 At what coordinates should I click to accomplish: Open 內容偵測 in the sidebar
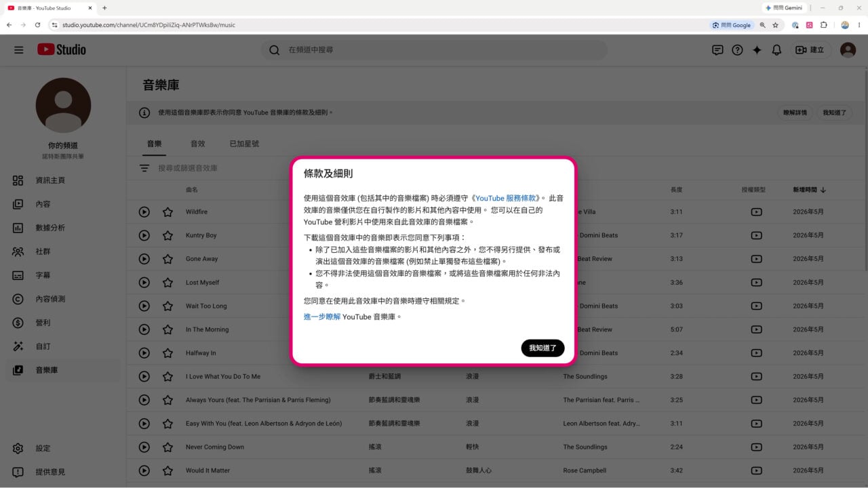click(x=62, y=299)
